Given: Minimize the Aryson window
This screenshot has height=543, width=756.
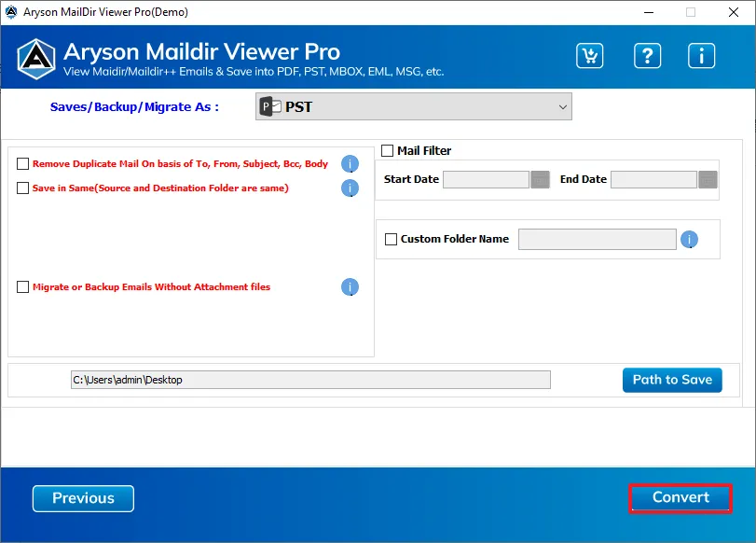Looking at the screenshot, I should (x=649, y=12).
